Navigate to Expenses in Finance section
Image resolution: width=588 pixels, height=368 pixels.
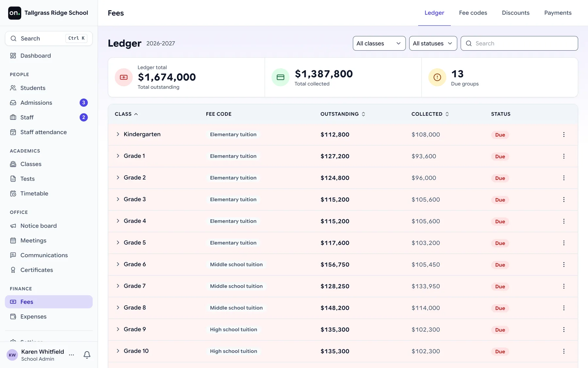pos(49,317)
